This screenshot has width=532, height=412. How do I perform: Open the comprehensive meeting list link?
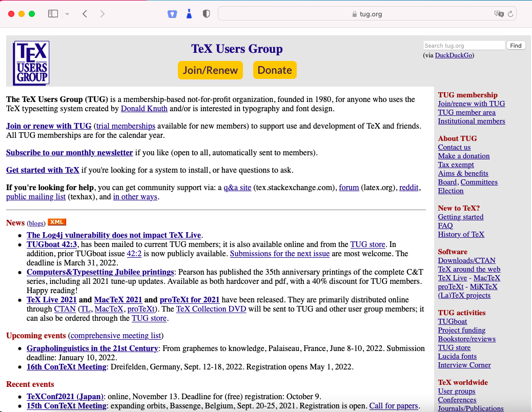pyautogui.click(x=116, y=336)
